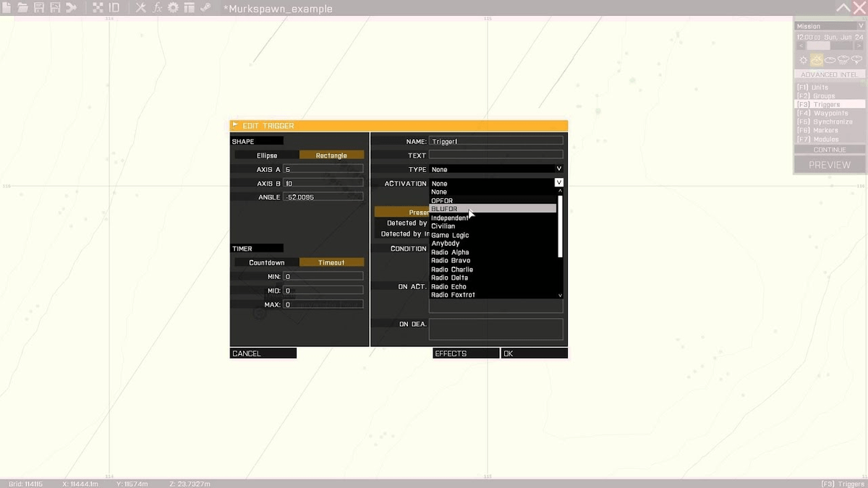Screen dimensions: 868x488
Task: Click the Merge mission arrow icon
Action: click(71, 8)
